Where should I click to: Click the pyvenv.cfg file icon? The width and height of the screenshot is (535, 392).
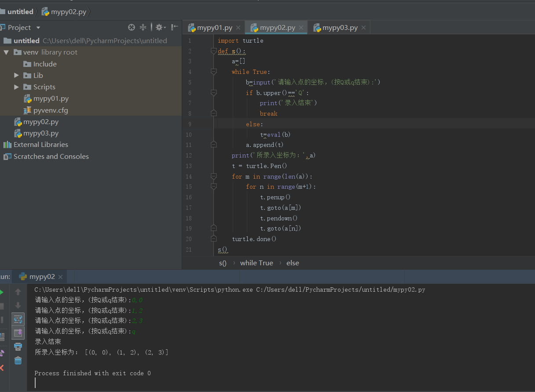point(27,110)
